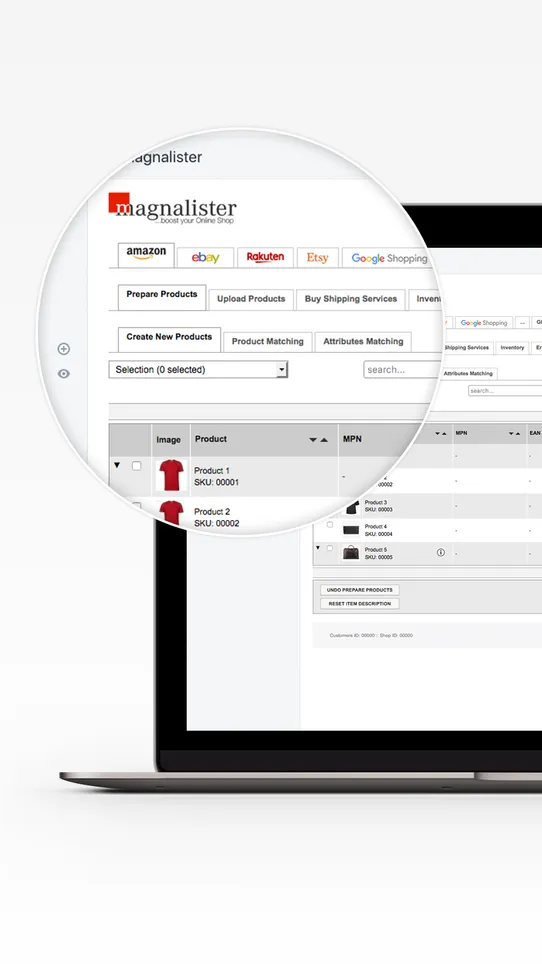The image size is (542, 964).
Task: Open the Product 4 thumbnail on the laptop screen
Action: [x=351, y=530]
